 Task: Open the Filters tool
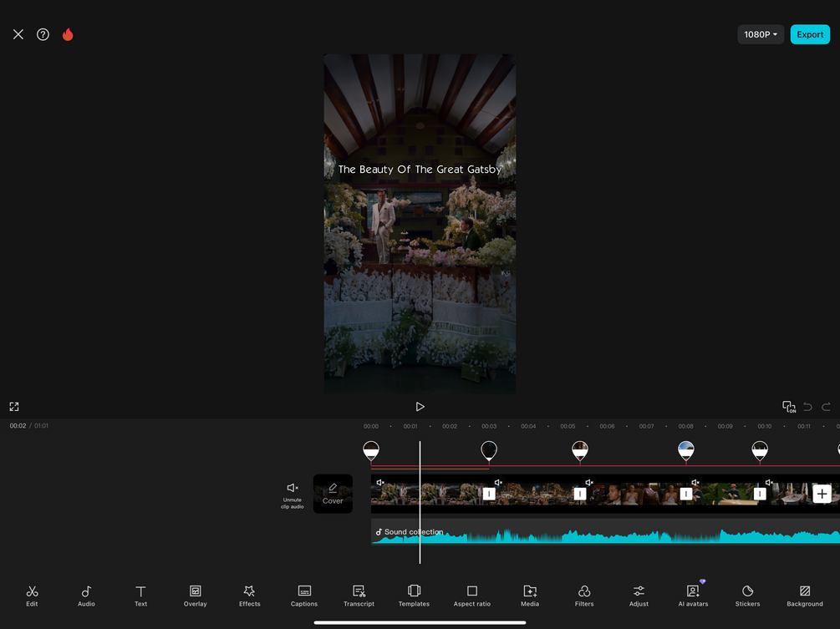pyautogui.click(x=584, y=596)
